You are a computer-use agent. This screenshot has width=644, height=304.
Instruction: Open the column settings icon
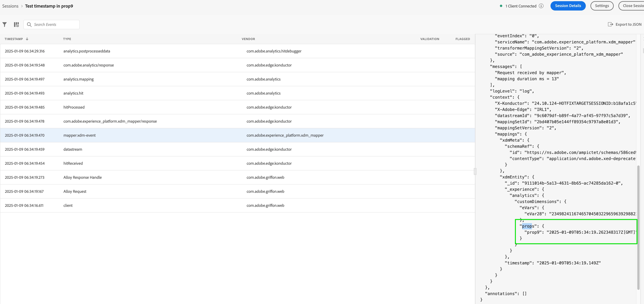click(16, 24)
